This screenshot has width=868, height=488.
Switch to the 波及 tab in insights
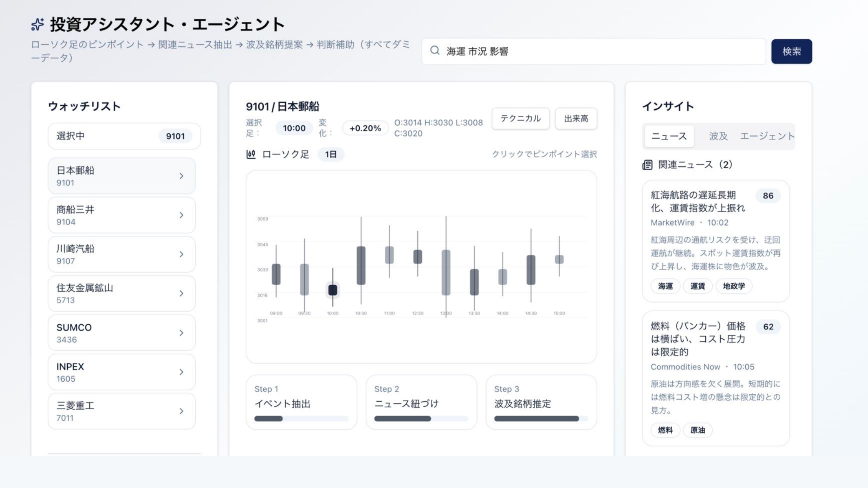[718, 136]
